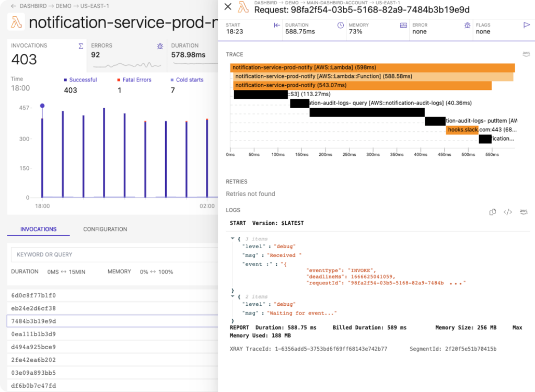535x392 pixels.
Task: Click MAIN-DASHBIRD-ACCOUNT breadcrumb in request panel
Action: coord(337,3)
